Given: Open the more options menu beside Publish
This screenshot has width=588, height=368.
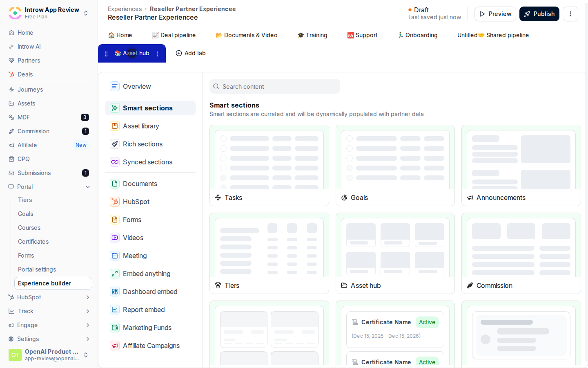Looking at the screenshot, I should [x=570, y=14].
